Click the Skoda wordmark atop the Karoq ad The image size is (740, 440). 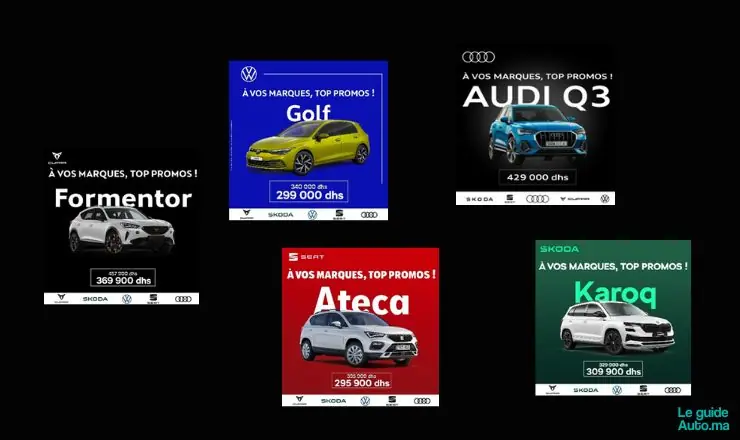point(559,249)
